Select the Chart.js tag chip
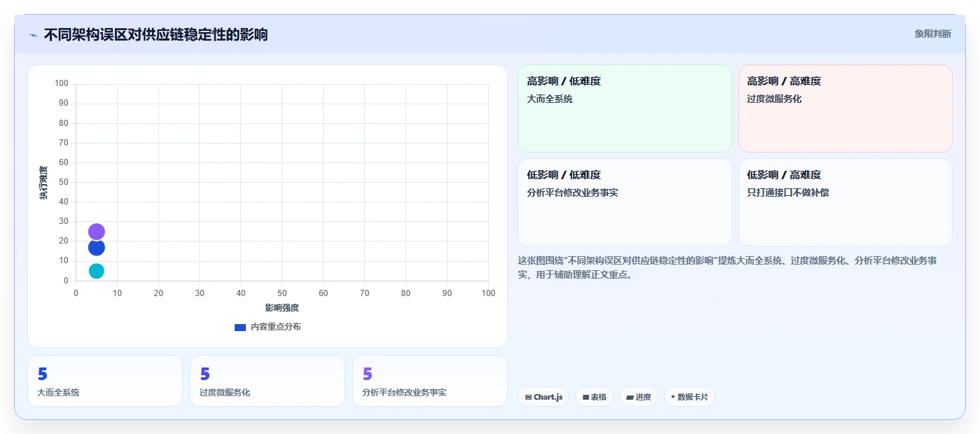980x434 pixels. 544,397
